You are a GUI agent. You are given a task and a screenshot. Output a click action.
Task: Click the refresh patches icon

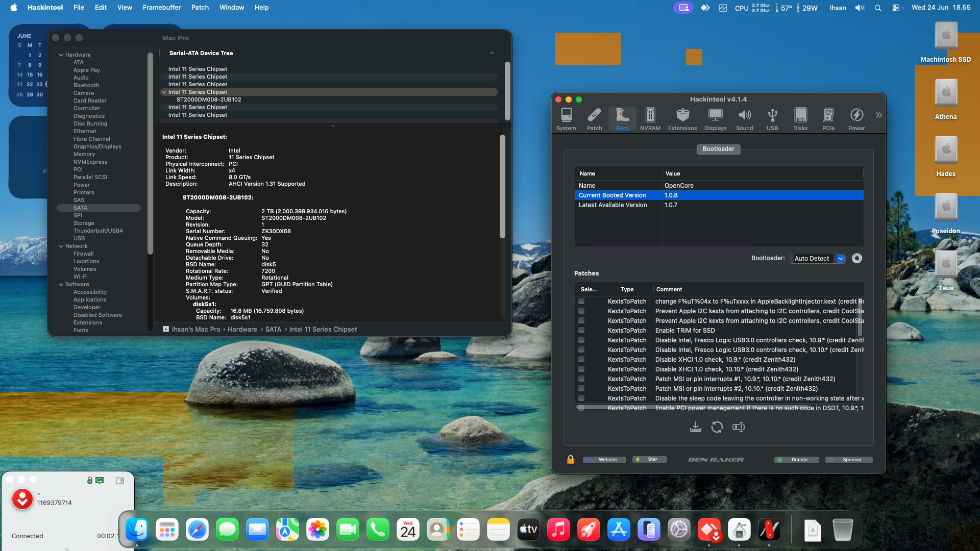717,427
